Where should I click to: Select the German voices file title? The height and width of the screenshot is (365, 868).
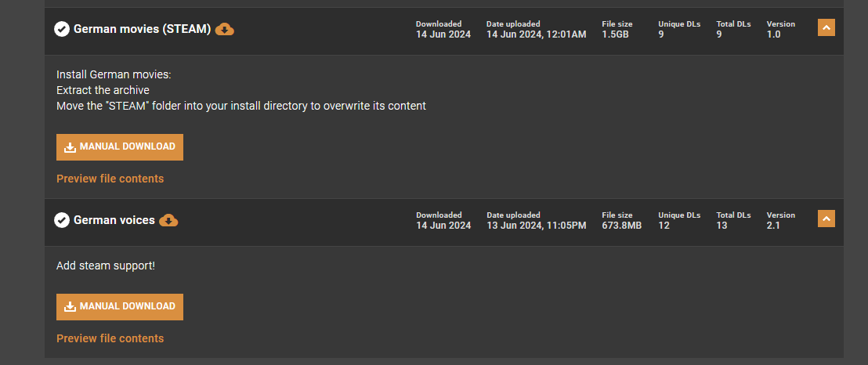tap(114, 220)
